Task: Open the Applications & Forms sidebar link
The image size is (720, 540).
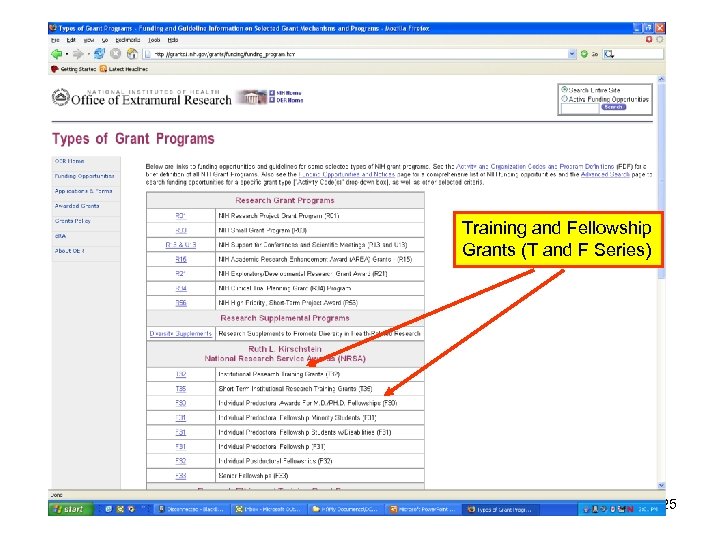Action: pos(84,191)
